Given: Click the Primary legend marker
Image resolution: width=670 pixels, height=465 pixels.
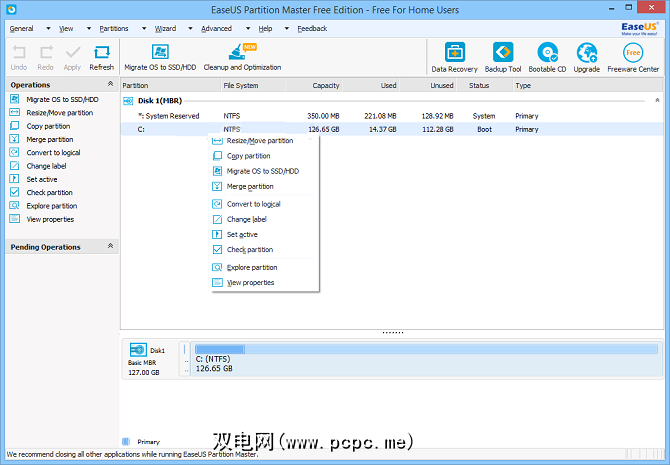Looking at the screenshot, I should [x=126, y=441].
